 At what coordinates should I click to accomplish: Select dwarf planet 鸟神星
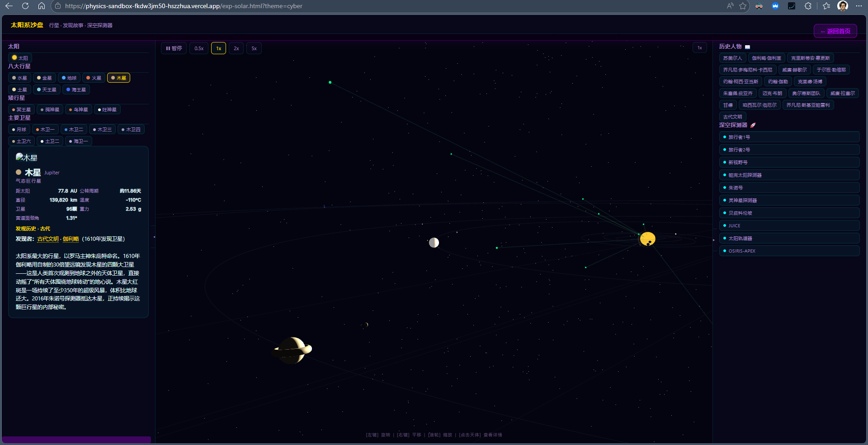pyautogui.click(x=79, y=109)
